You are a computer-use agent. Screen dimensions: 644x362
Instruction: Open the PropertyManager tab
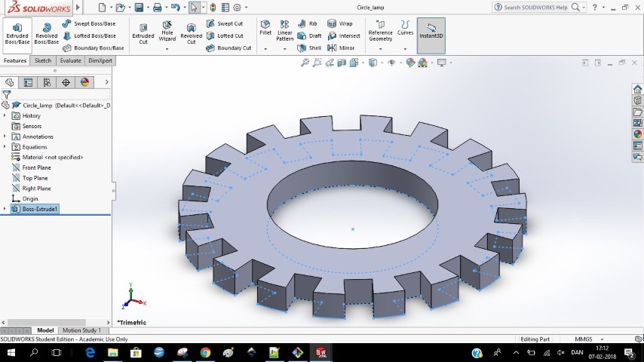28,83
